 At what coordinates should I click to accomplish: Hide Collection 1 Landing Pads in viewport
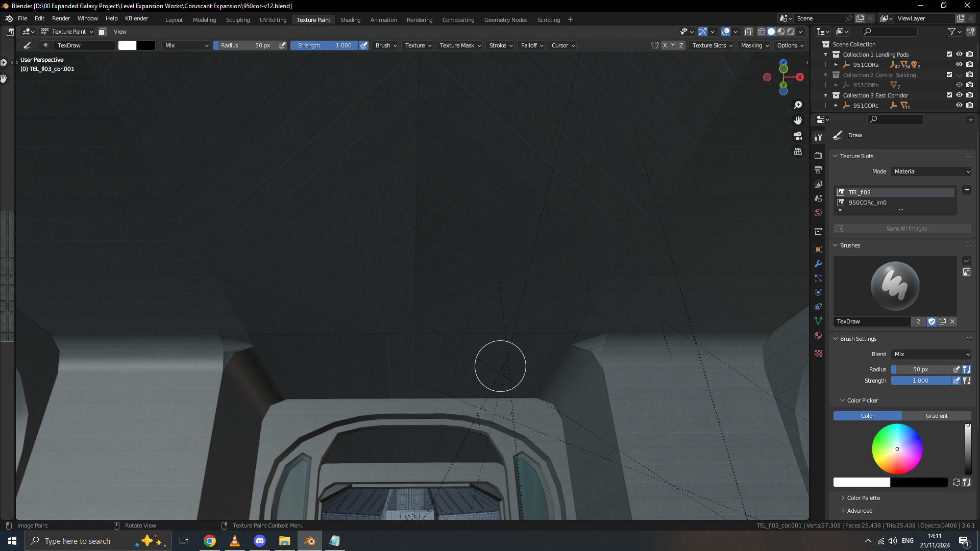point(959,54)
